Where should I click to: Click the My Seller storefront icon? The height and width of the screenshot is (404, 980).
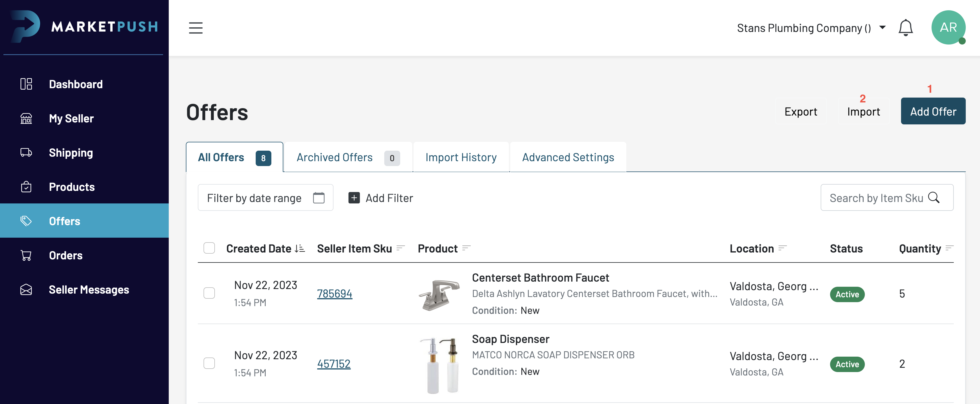26,118
